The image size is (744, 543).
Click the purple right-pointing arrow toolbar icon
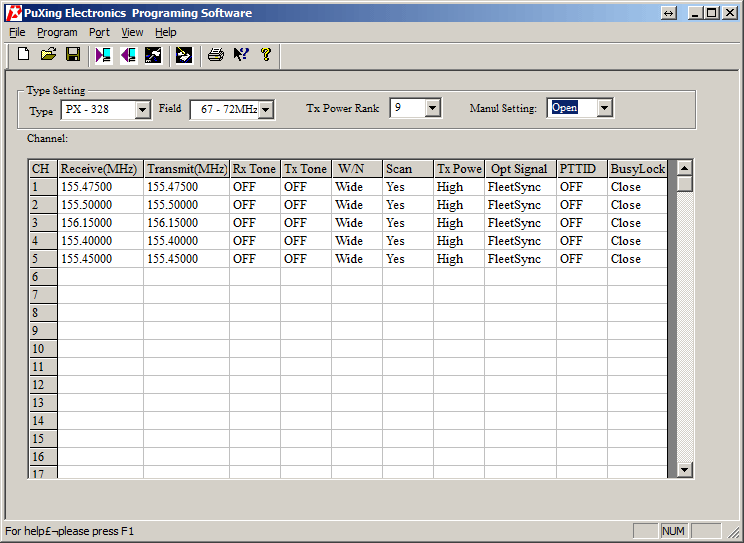(104, 55)
